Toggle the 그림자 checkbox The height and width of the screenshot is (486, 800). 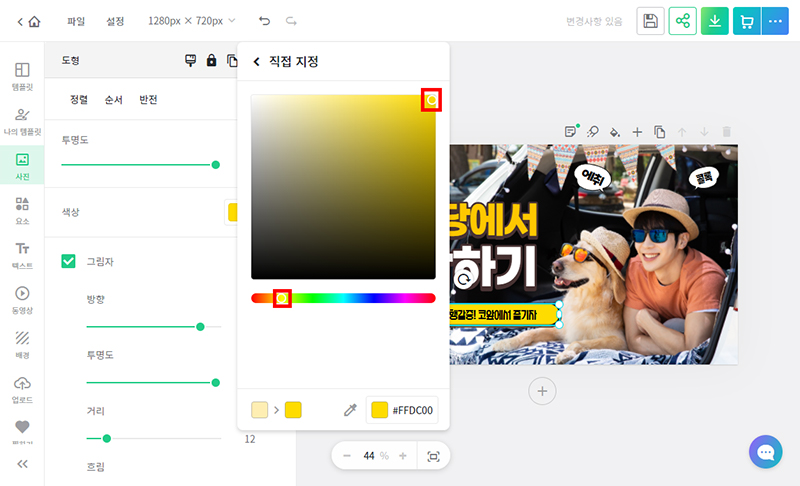[x=68, y=261]
